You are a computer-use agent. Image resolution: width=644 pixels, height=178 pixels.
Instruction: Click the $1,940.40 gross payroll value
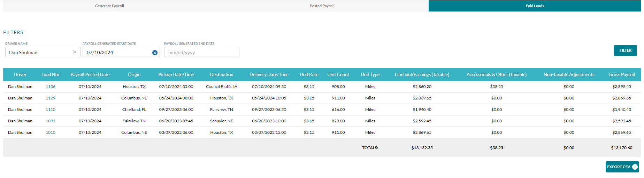(x=622, y=110)
